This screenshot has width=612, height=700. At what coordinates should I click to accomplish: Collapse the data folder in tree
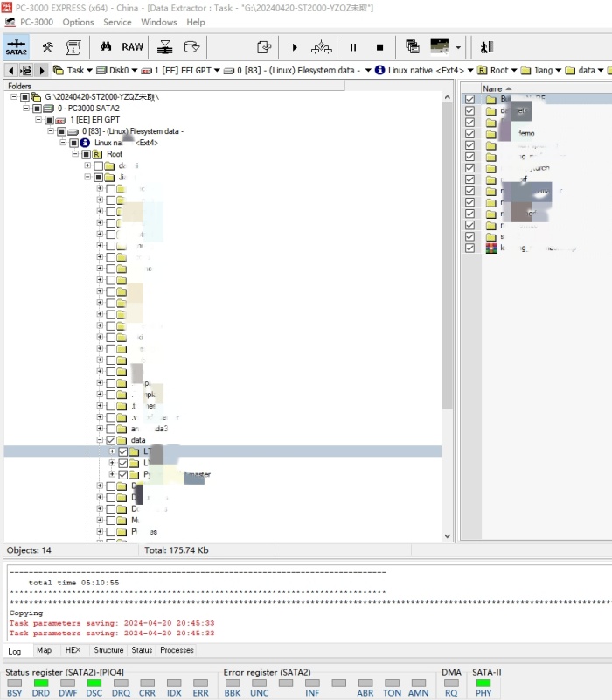[100, 440]
